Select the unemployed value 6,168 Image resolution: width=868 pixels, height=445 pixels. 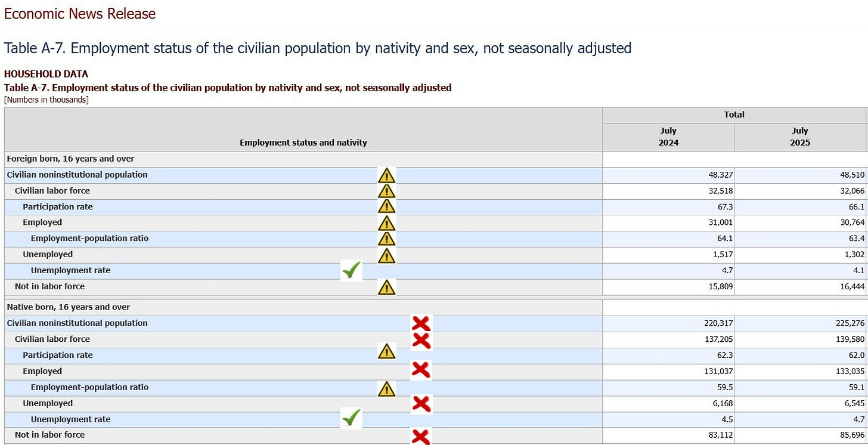[723, 404]
